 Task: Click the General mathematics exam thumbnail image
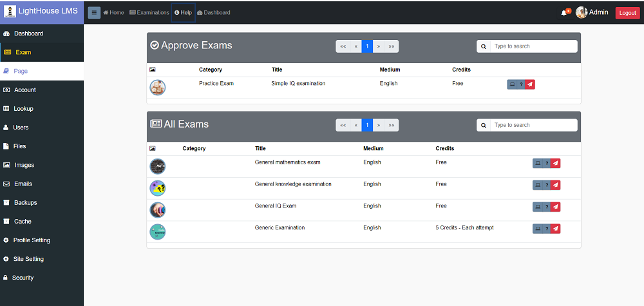(158, 166)
